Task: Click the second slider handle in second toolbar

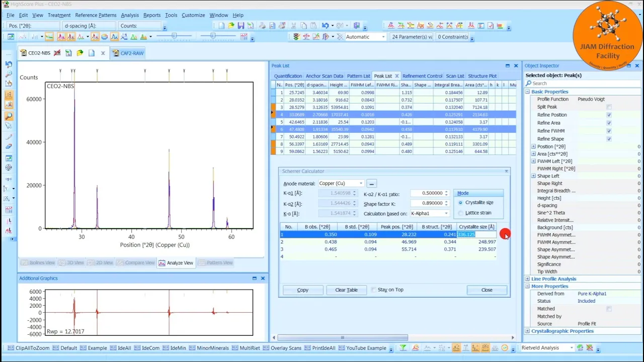Action: click(213, 36)
